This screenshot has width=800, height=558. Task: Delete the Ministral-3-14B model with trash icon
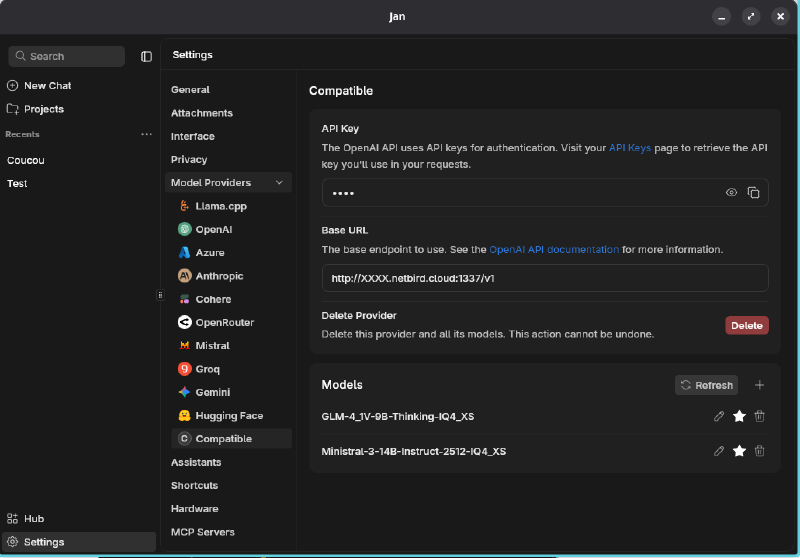(759, 451)
